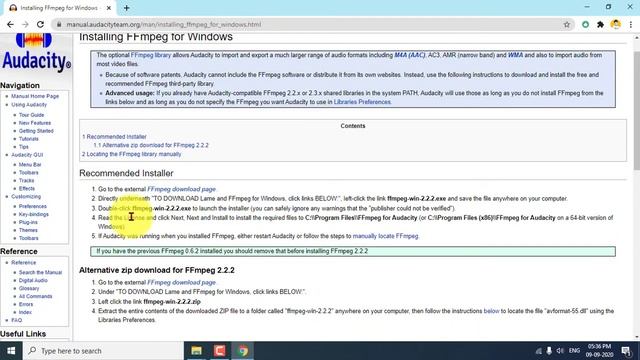640x360 pixels.
Task: Follow the 'below' link in step 4
Action: [491, 311]
